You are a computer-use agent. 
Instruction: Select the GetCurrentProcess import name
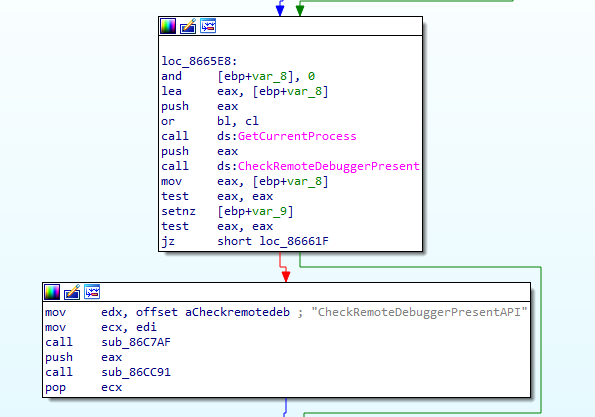tap(297, 136)
